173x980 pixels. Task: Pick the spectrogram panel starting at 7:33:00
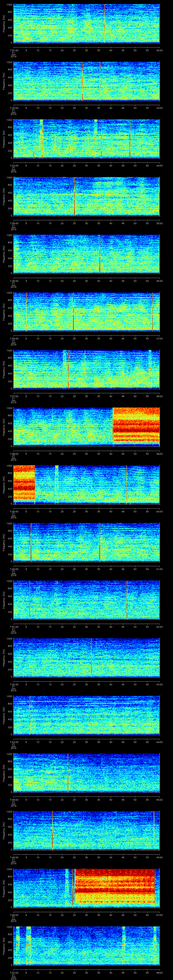tap(87, 139)
